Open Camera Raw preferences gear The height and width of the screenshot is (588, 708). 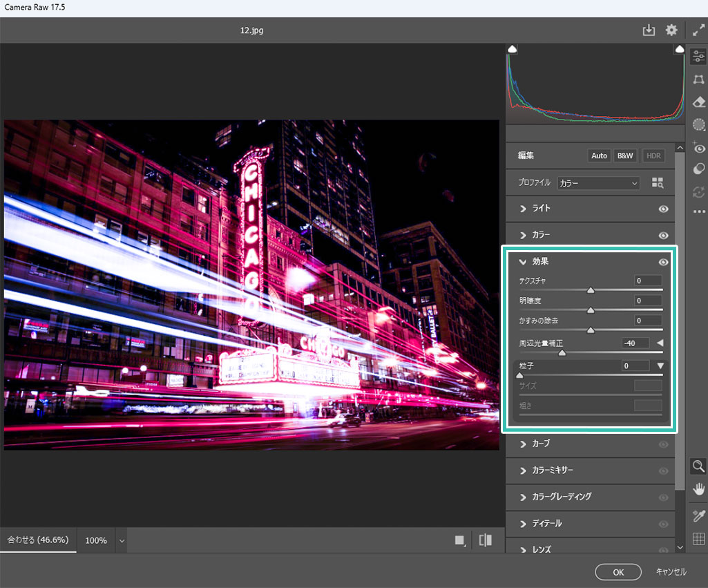tap(671, 30)
